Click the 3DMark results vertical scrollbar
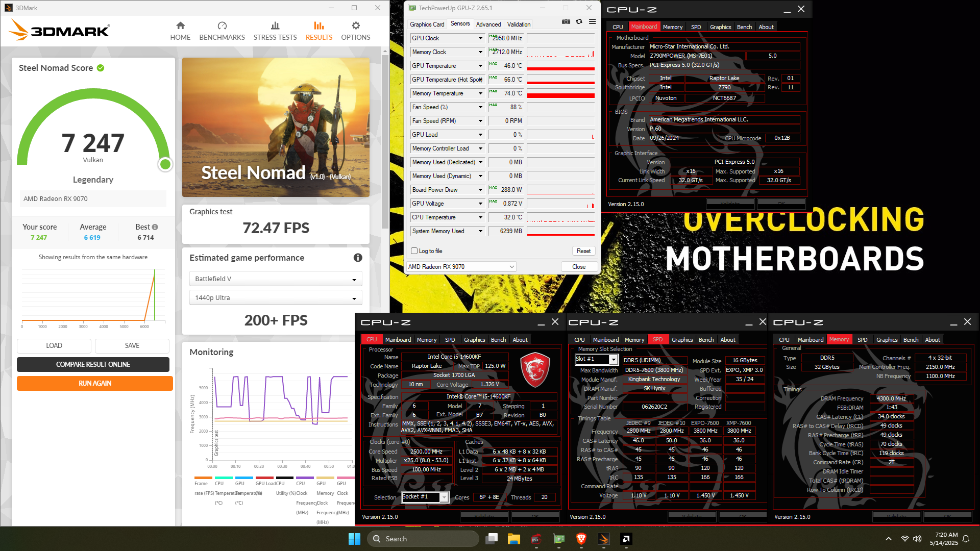This screenshot has height=551, width=980. coord(385,143)
